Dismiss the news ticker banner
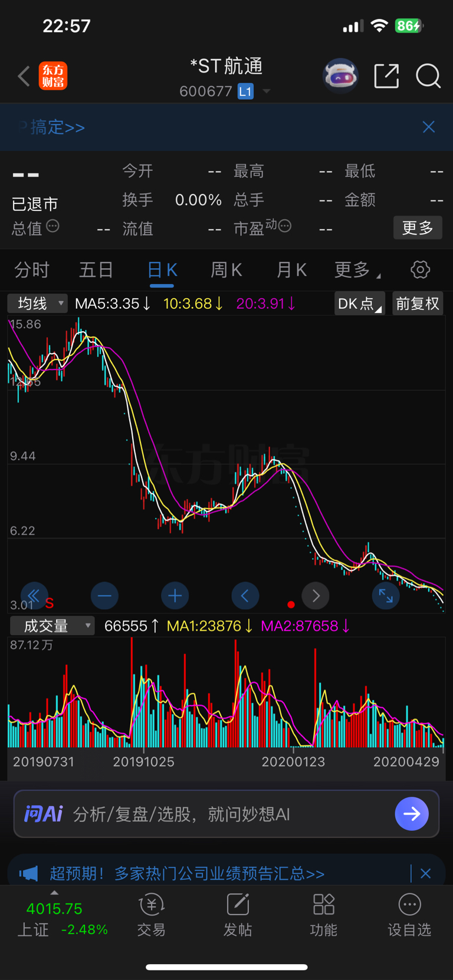This screenshot has height=980, width=453. pyautogui.click(x=425, y=873)
